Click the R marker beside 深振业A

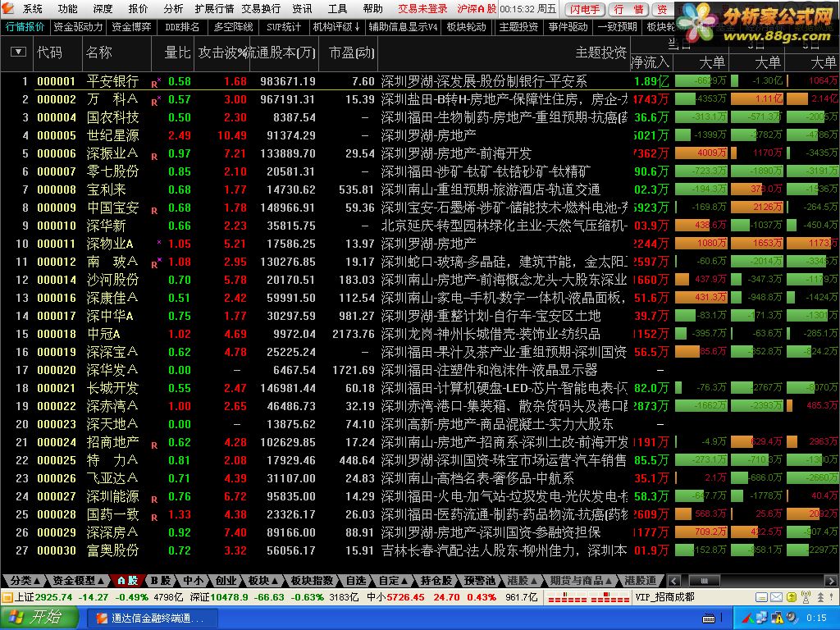(154, 157)
